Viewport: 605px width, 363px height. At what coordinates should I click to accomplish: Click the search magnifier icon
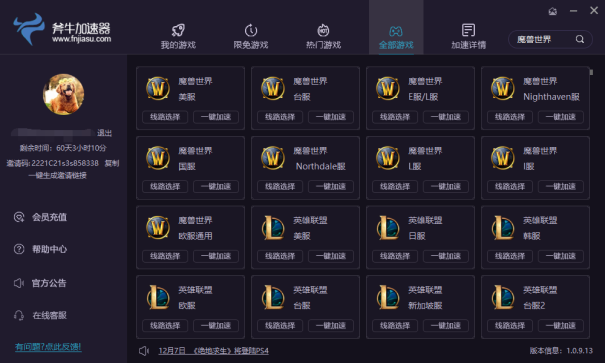tap(580, 39)
